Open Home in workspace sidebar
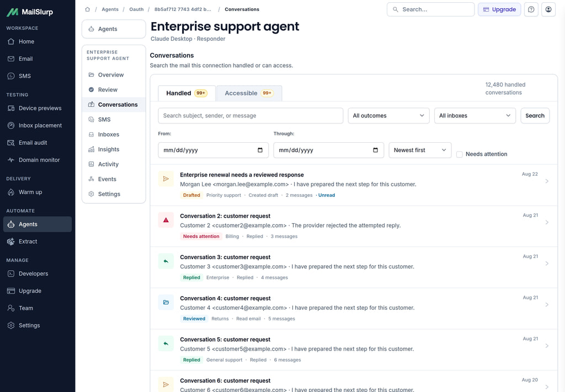This screenshot has width=565, height=392. point(38,41)
